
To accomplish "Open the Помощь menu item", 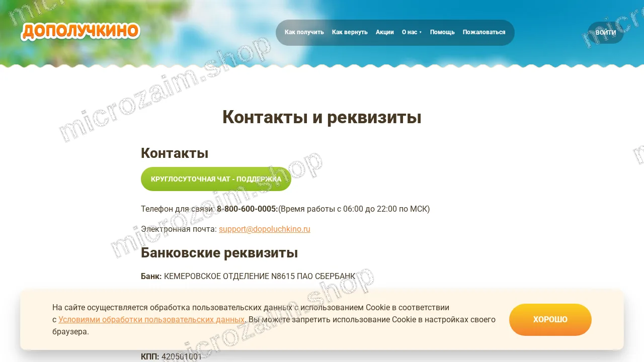I will (x=442, y=32).
